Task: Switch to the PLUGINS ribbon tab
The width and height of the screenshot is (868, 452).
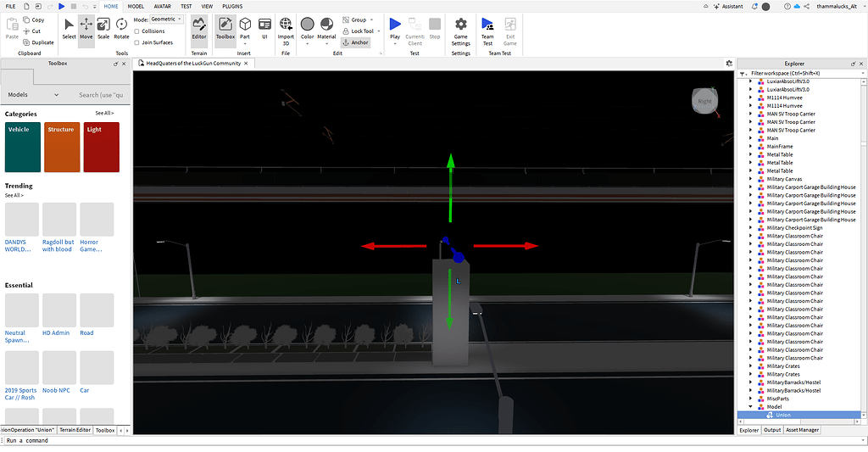Action: pos(232,7)
